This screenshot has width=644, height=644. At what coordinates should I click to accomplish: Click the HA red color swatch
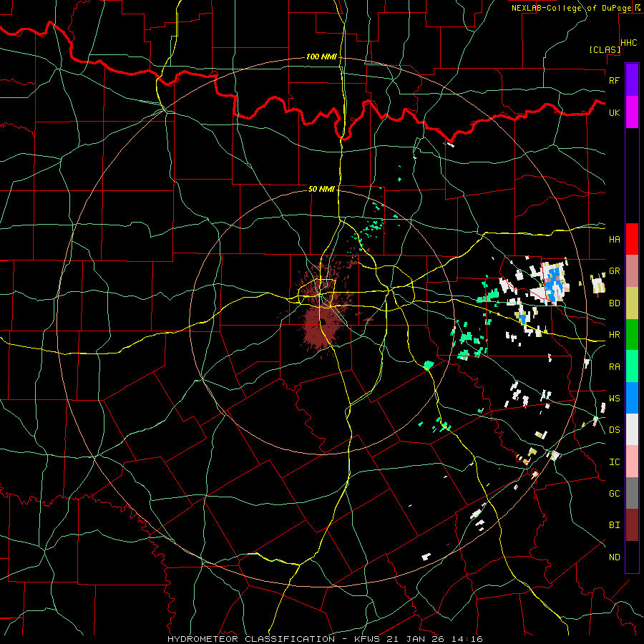pyautogui.click(x=632, y=239)
